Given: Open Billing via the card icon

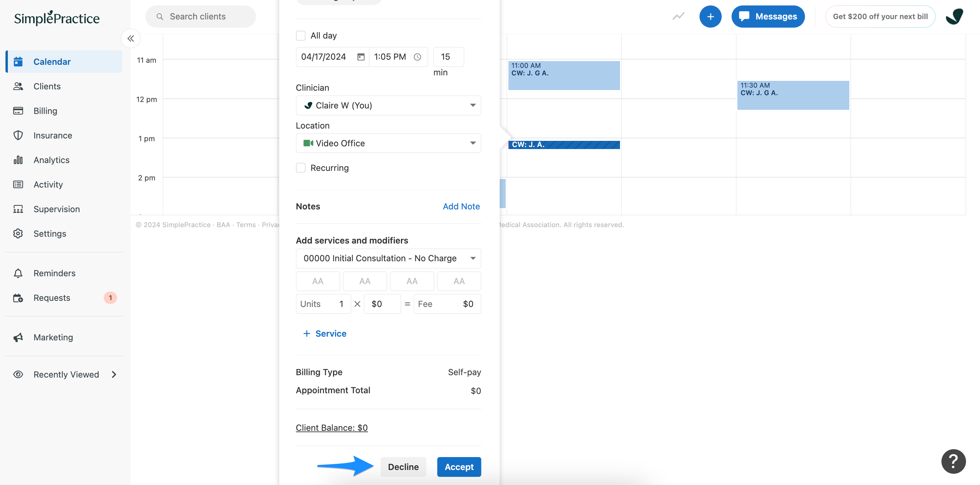Looking at the screenshot, I should click(18, 111).
